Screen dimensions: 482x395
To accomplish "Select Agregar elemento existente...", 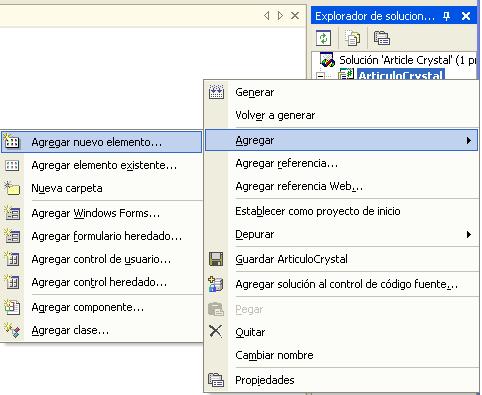I will tap(101, 165).
